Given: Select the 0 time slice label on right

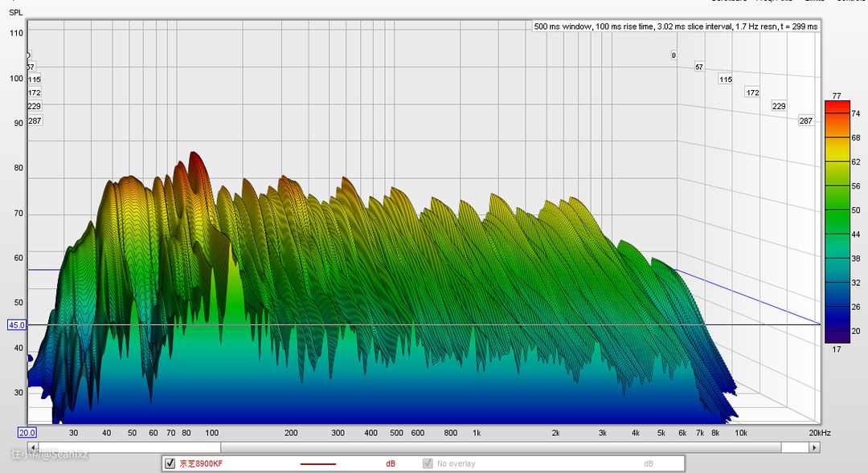Looking at the screenshot, I should (x=674, y=55).
